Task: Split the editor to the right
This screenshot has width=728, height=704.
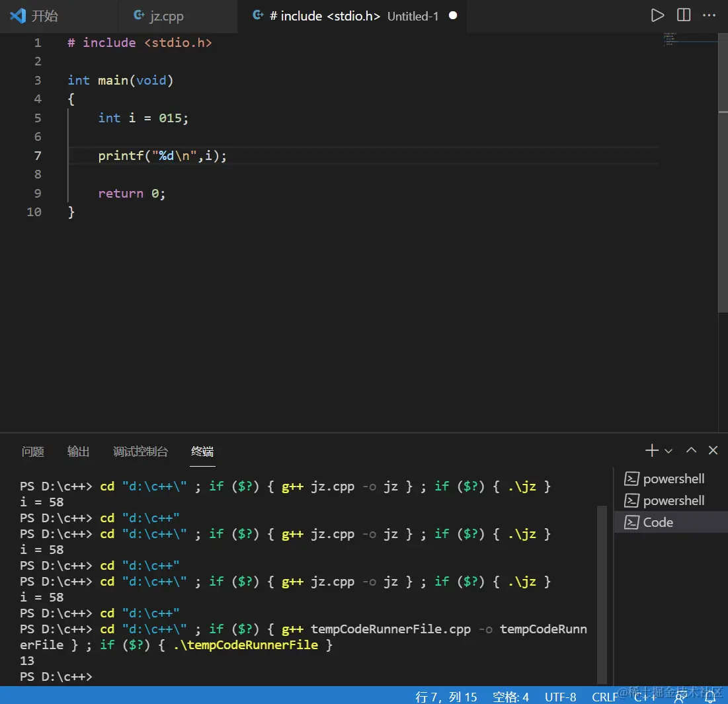Action: 684,15
